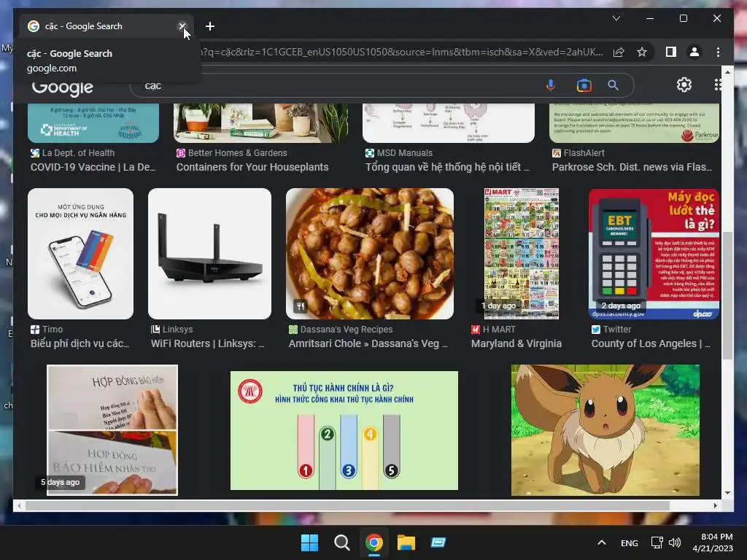Open Maryland & Virginia result title
747x560 pixels.
pos(516,343)
